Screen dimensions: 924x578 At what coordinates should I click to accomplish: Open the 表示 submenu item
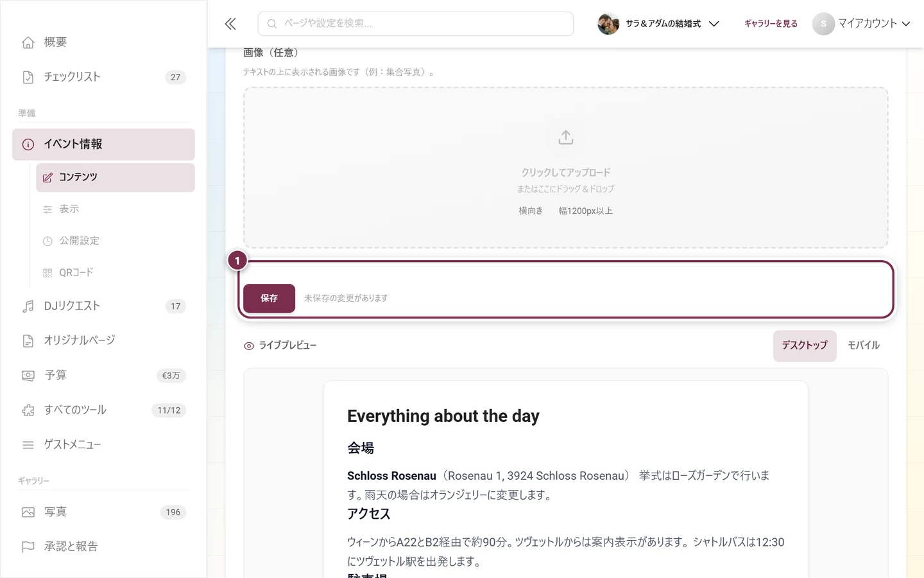[x=116, y=209]
